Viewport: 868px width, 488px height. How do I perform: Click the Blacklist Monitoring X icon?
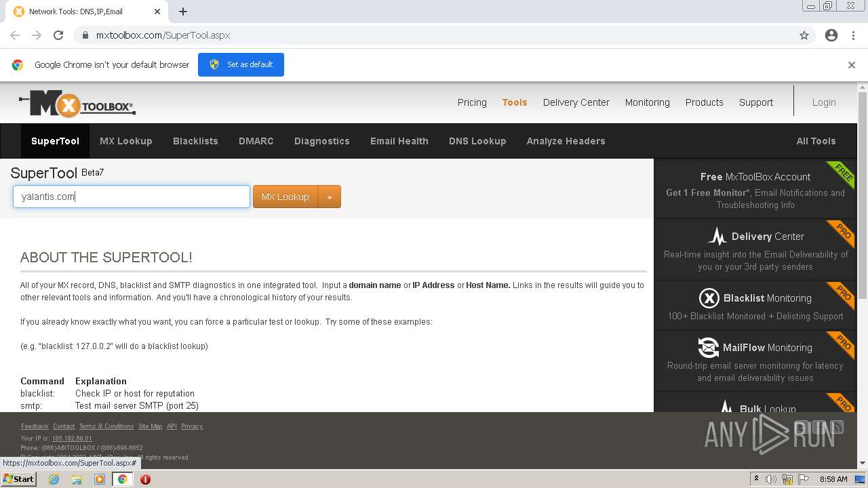[x=709, y=298]
